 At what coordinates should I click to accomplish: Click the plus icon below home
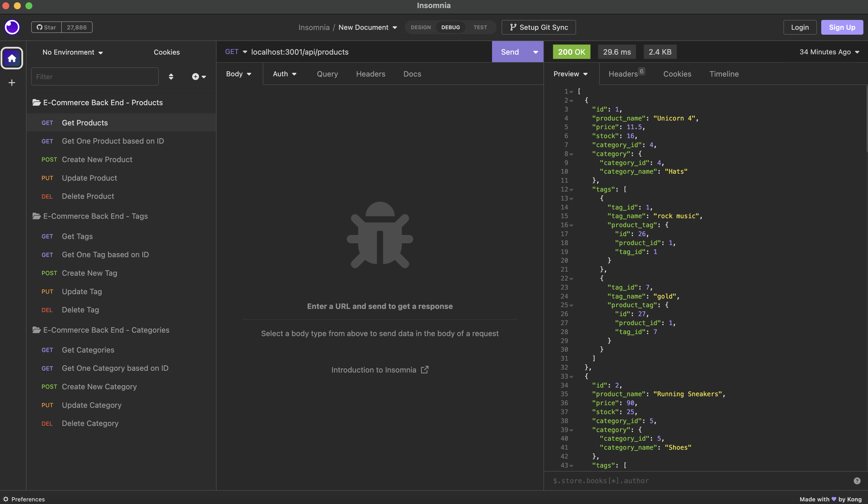tap(12, 83)
